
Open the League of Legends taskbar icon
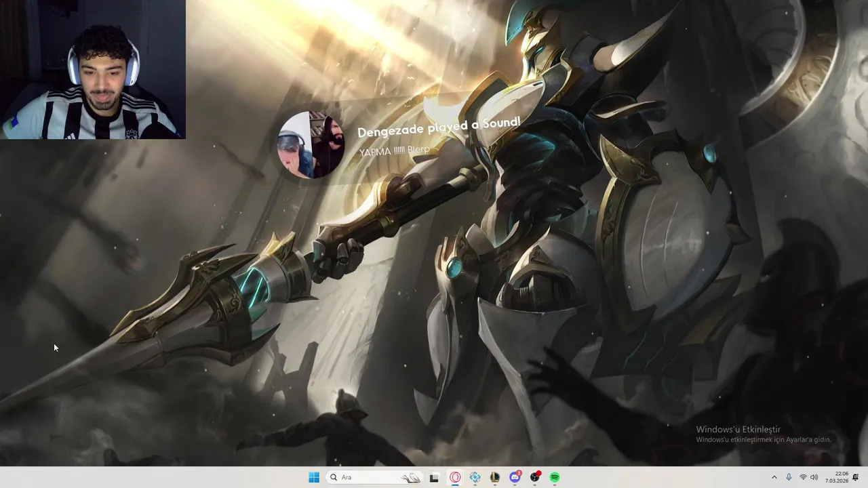pos(495,477)
